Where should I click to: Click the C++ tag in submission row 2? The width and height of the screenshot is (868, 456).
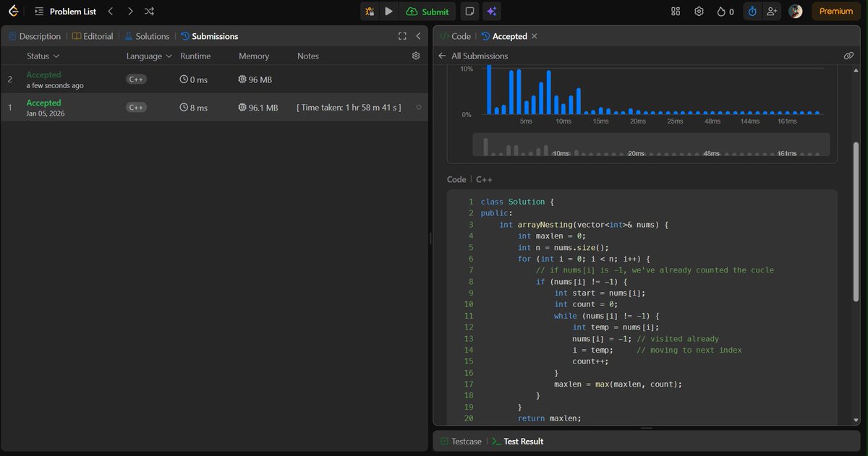136,79
